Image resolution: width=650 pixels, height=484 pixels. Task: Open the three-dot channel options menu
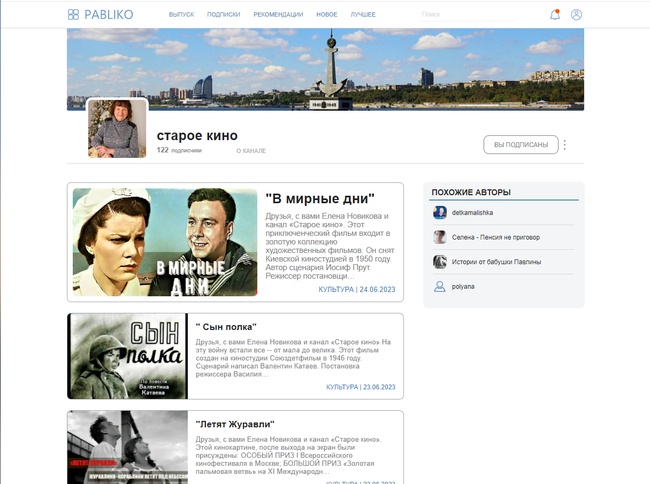[x=565, y=145]
